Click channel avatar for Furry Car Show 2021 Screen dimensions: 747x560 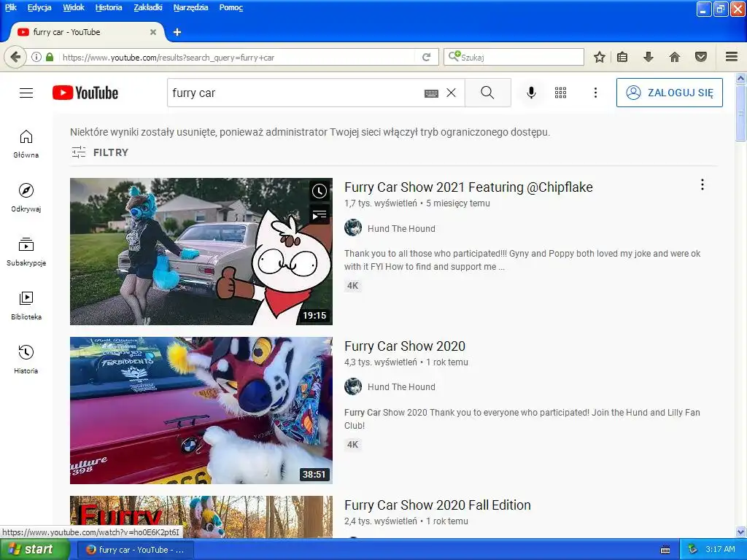(x=353, y=228)
